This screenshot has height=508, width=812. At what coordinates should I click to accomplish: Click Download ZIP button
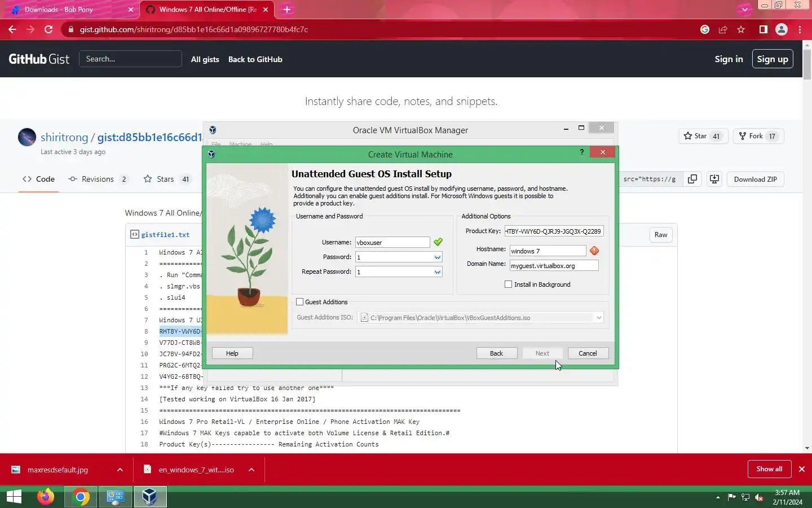(x=755, y=179)
